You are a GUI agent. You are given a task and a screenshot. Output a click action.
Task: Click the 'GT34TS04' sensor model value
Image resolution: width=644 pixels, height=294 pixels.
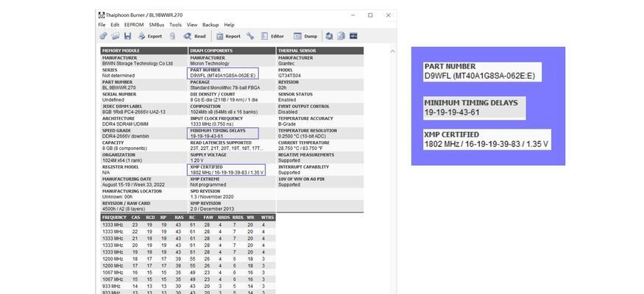click(289, 76)
